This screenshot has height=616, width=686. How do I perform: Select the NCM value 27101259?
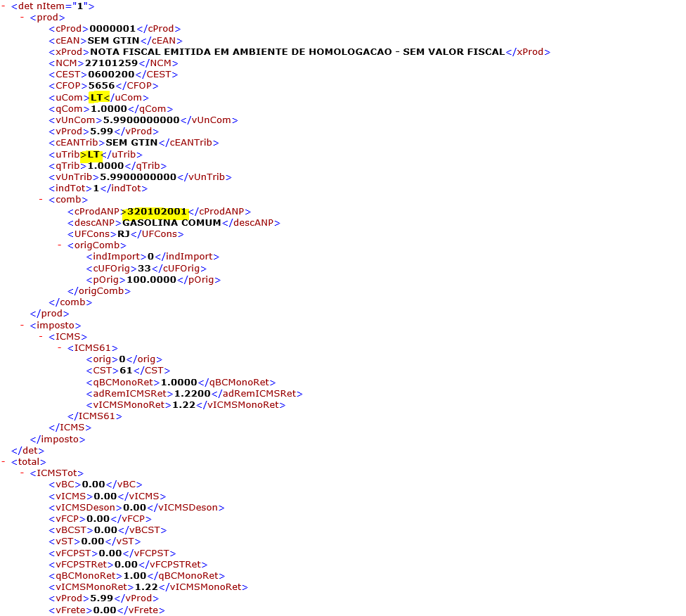tap(112, 63)
